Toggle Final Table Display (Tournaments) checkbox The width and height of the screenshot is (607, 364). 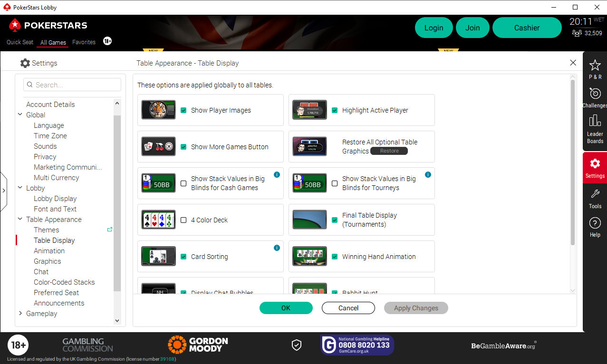[335, 220]
